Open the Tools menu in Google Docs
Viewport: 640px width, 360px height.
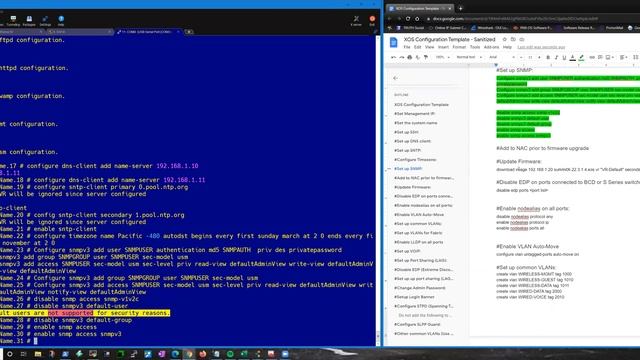pos(475,47)
